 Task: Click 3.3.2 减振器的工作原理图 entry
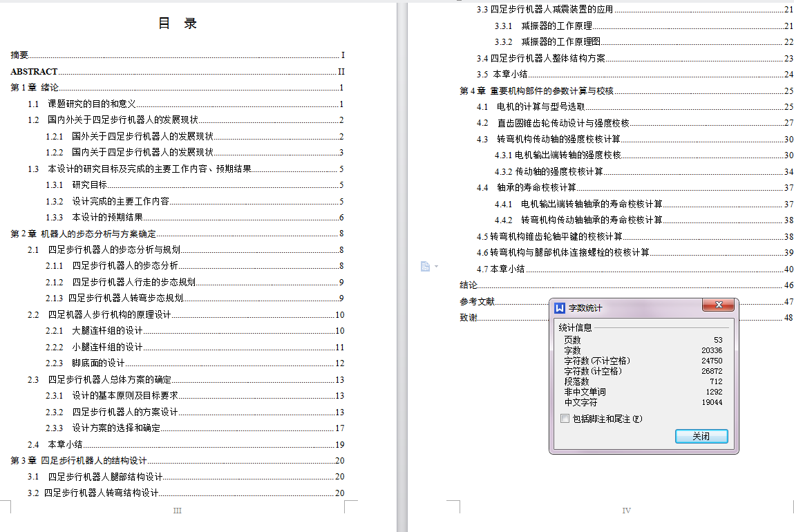coord(644,41)
